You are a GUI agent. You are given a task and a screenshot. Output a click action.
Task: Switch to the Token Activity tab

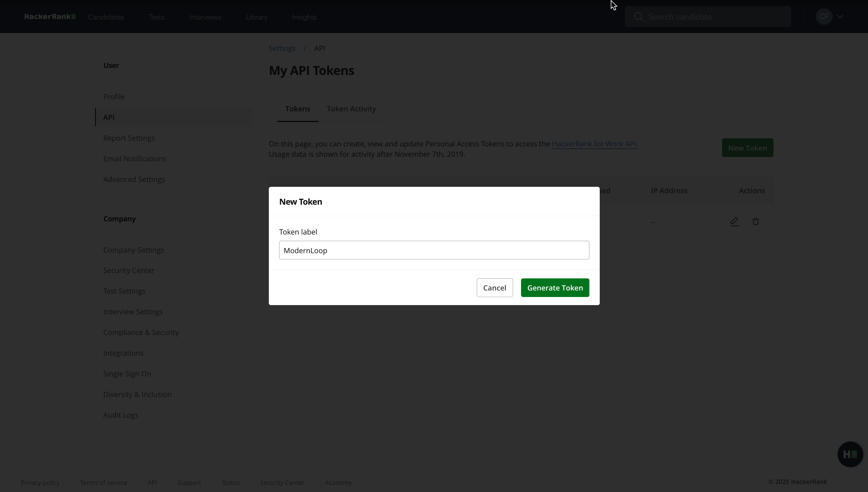[351, 109]
